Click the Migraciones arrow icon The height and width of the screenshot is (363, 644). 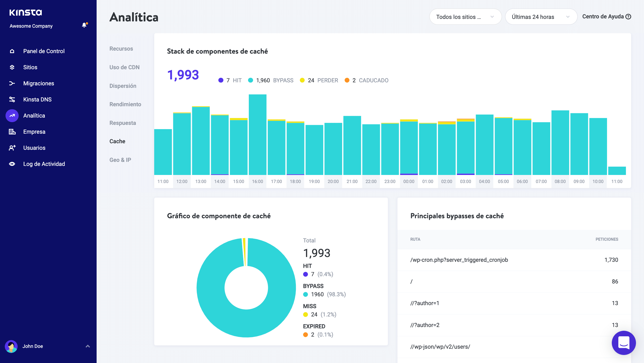pyautogui.click(x=12, y=83)
